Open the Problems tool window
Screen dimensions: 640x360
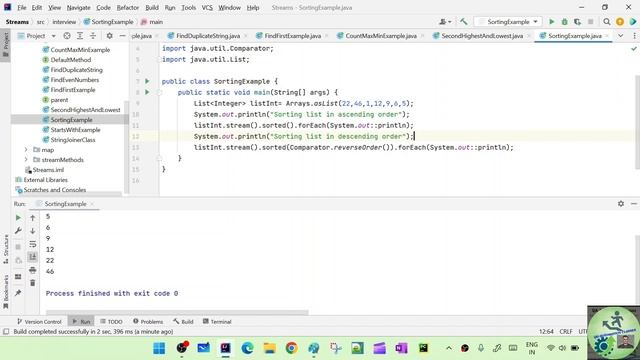148,322
